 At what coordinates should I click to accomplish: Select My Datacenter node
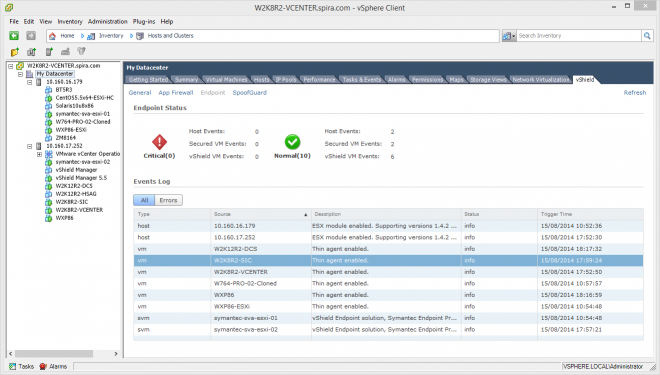(55, 74)
